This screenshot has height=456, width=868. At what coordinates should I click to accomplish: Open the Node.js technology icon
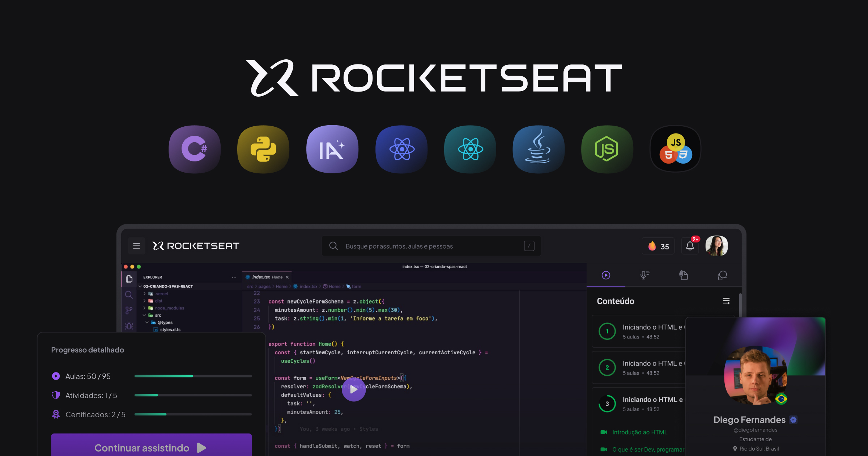[607, 149]
